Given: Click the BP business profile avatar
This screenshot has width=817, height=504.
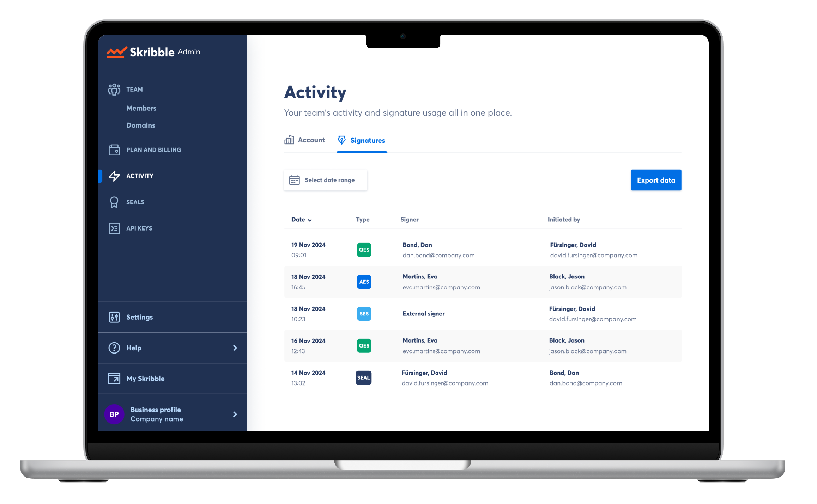Looking at the screenshot, I should click(114, 414).
